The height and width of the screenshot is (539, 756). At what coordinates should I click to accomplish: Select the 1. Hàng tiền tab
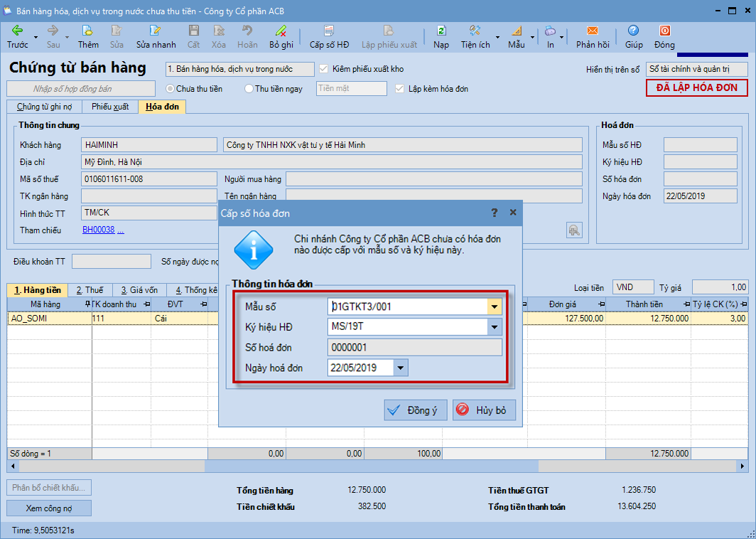pyautogui.click(x=37, y=290)
